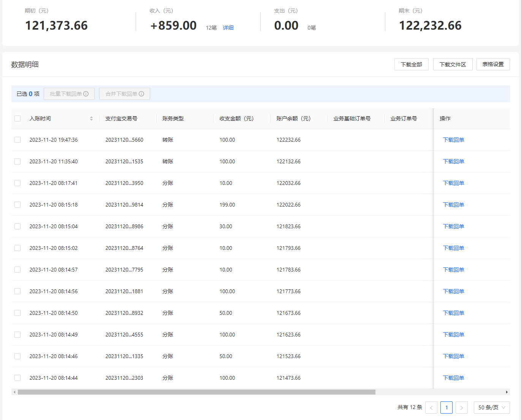Download receipt for transaction 20231120...5660

point(454,140)
